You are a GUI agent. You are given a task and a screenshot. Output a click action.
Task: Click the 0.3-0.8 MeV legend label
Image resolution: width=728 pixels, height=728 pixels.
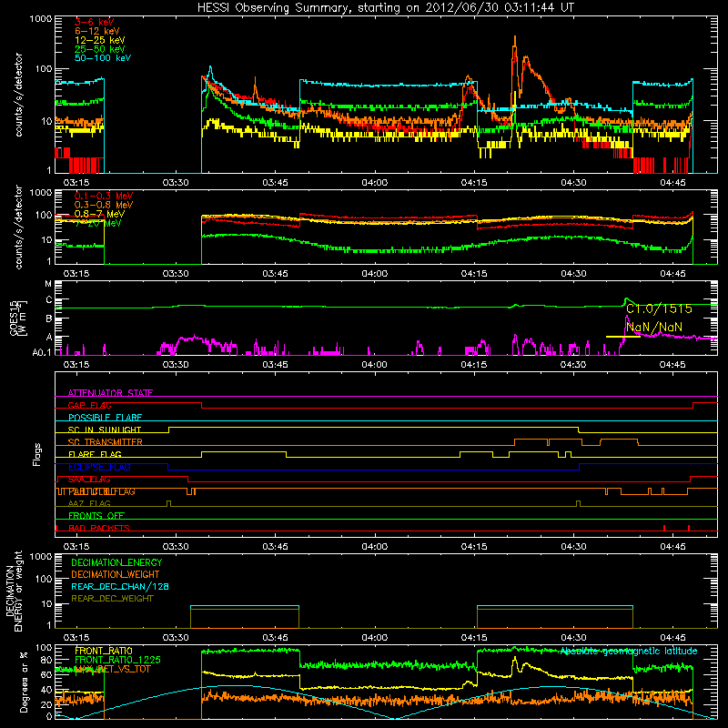(x=104, y=205)
